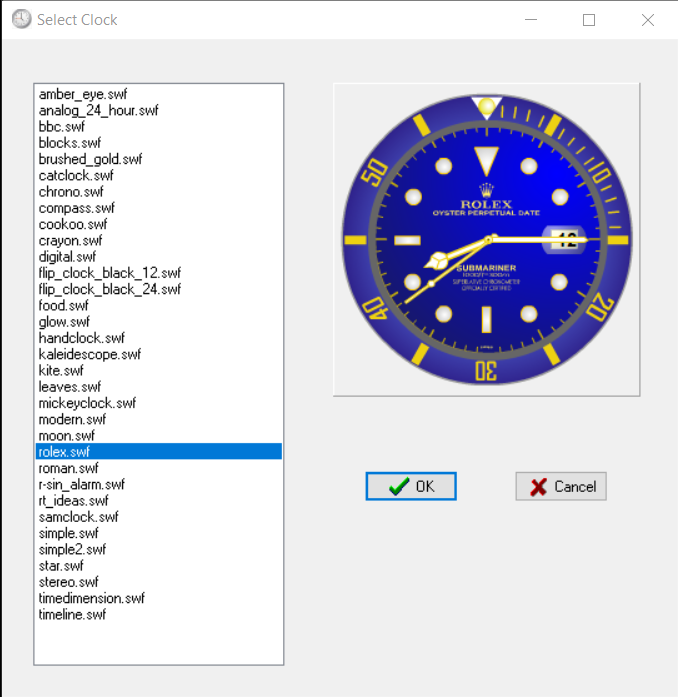Select amber_eye.swf from the list
Viewport: 678px width, 697px height.
pyautogui.click(x=82, y=94)
